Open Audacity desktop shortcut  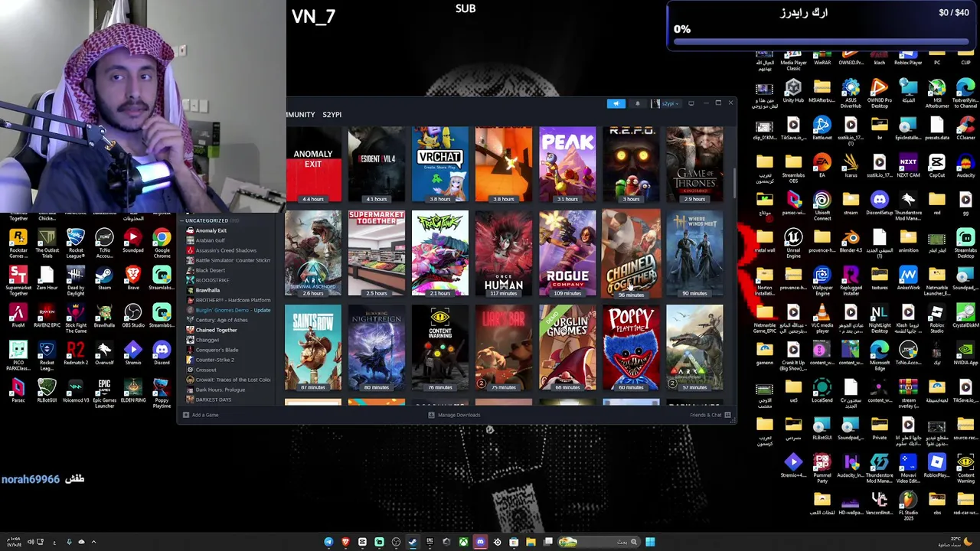click(x=965, y=166)
